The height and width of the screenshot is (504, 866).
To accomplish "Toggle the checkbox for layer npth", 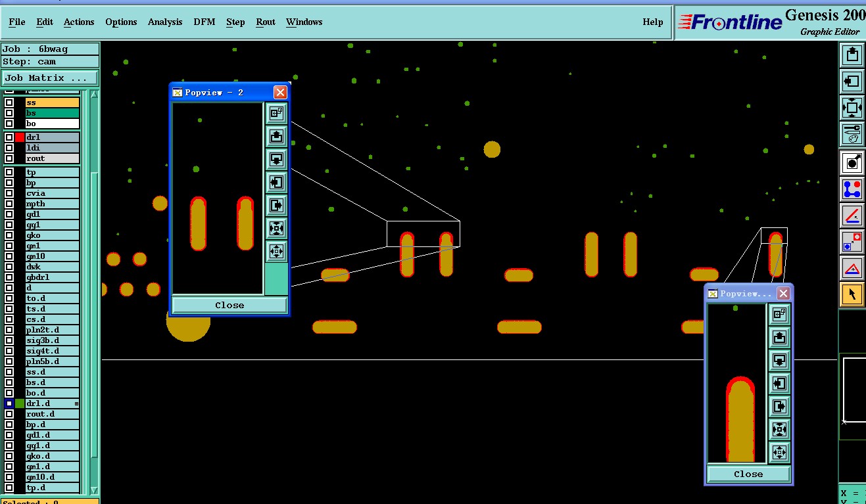I will coord(9,204).
